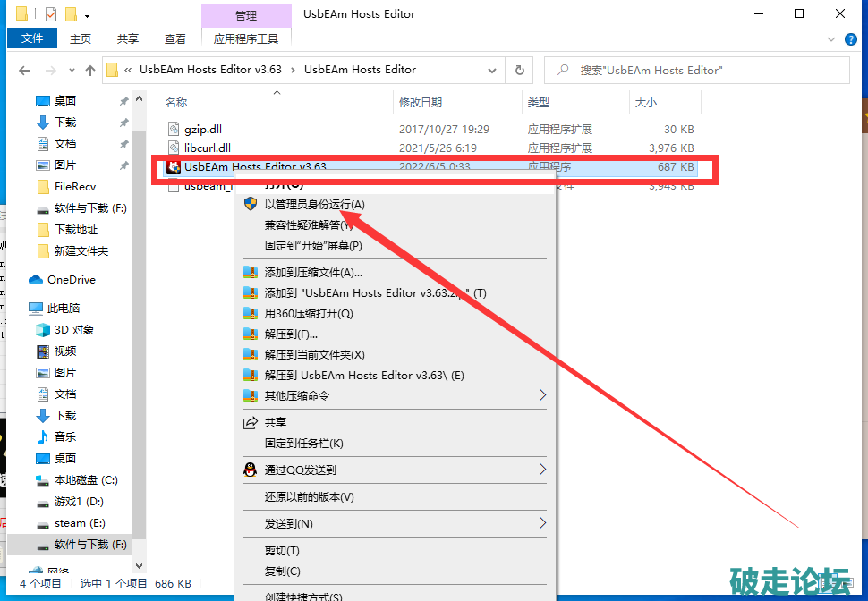Click the UsbEAm Hosts Editor application icon
Screen dimensions: 868x601
click(x=174, y=167)
